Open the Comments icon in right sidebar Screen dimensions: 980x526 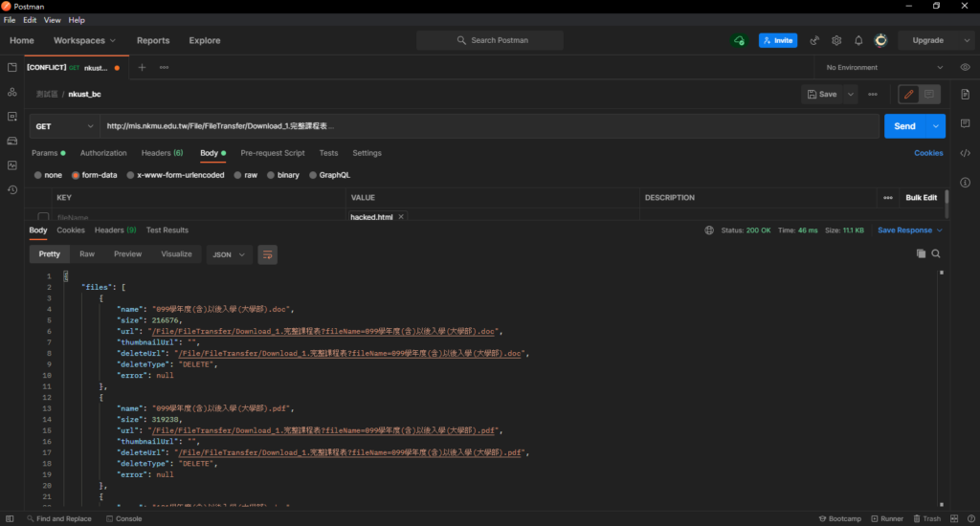coord(965,123)
